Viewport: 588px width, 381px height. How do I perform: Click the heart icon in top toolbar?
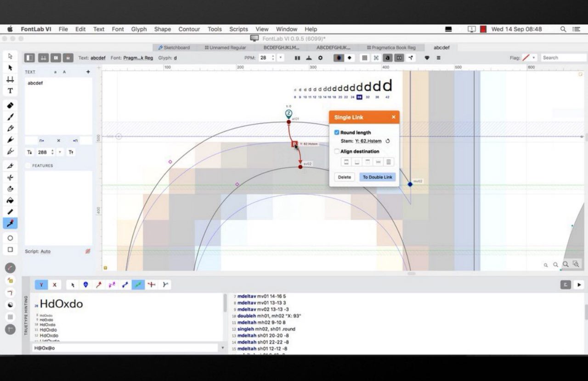coord(427,58)
